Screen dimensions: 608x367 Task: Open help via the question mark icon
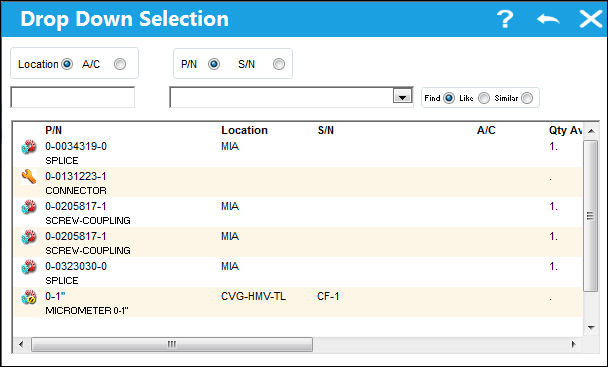coord(505,19)
